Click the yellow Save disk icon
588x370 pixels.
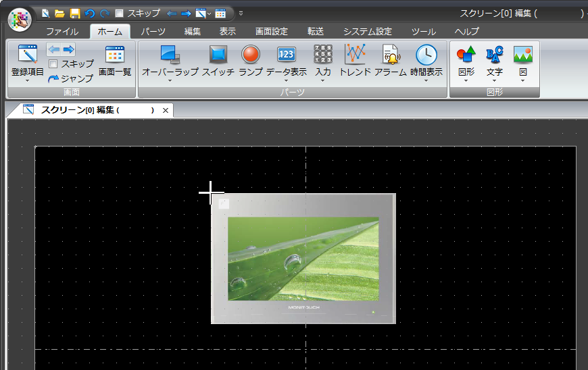pyautogui.click(x=75, y=13)
